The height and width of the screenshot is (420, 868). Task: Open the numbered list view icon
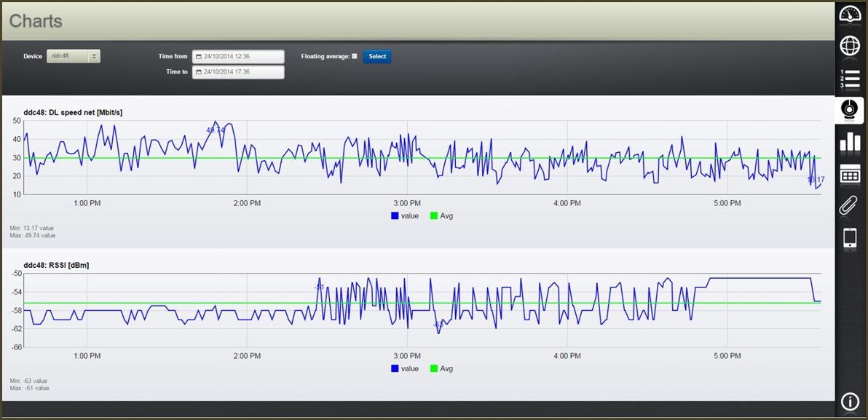pos(849,78)
